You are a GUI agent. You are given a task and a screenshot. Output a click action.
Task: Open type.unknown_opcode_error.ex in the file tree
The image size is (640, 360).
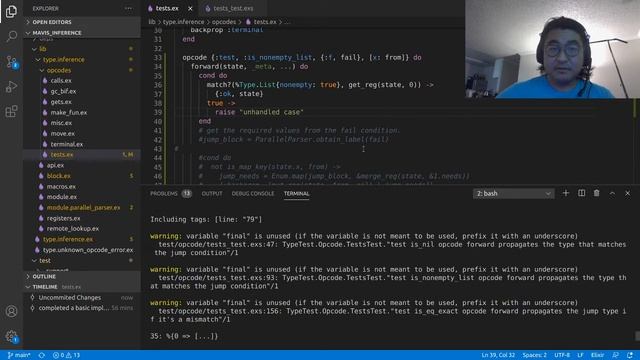82,250
